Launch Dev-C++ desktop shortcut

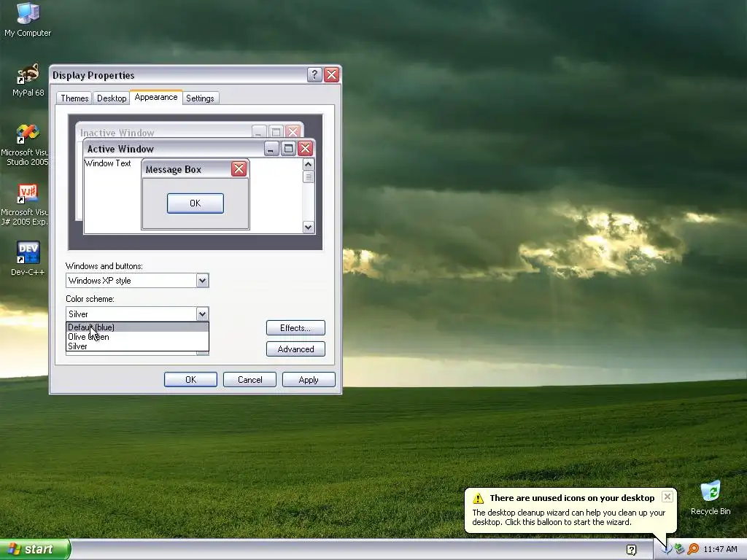[x=28, y=259]
